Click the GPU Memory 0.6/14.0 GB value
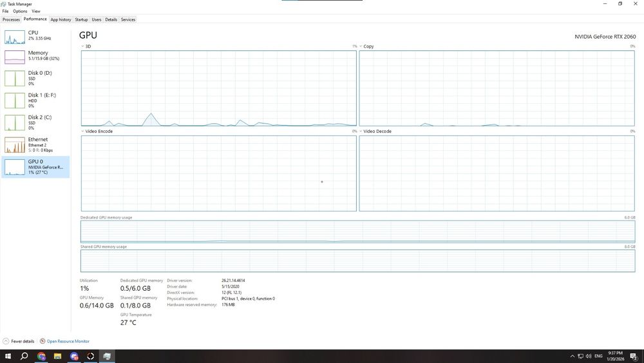The width and height of the screenshot is (644, 363). click(x=97, y=306)
